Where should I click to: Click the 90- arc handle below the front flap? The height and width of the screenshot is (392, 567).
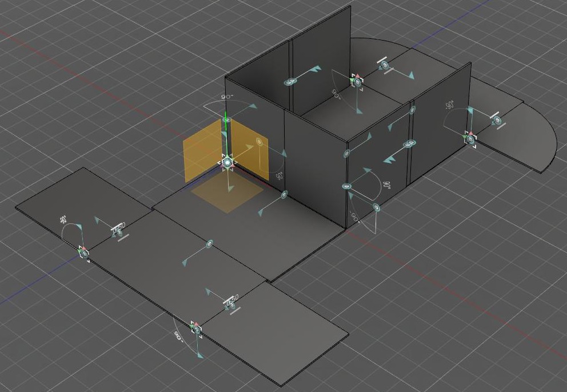177,335
